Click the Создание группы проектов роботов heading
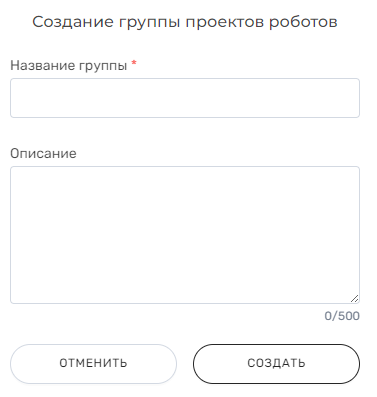 pyautogui.click(x=185, y=22)
